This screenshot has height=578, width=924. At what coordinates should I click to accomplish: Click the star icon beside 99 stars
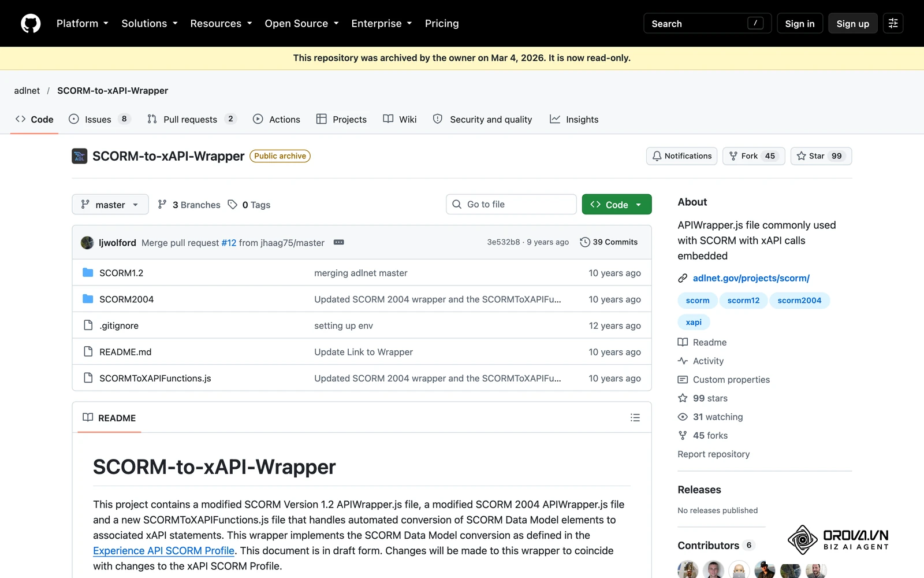(683, 398)
